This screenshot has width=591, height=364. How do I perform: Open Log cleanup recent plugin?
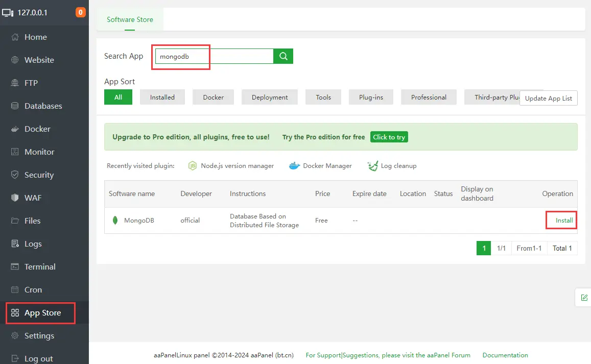tap(398, 166)
